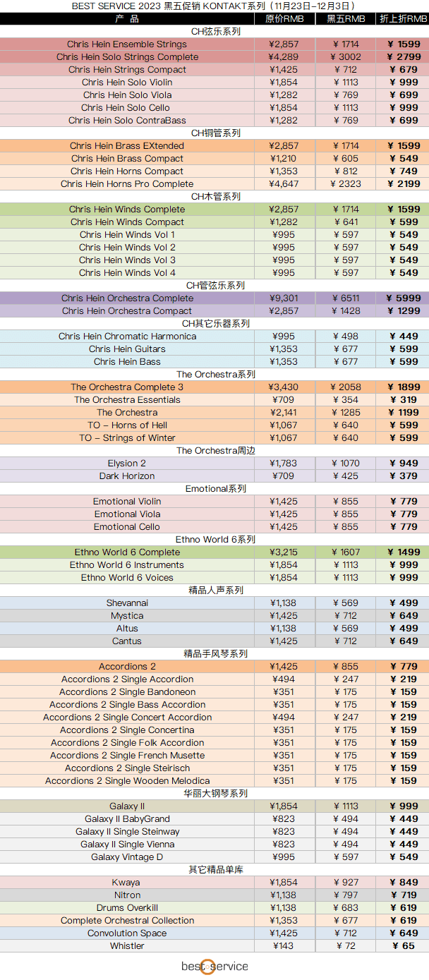
Task: Click the ¥ 5999 final price cell
Action: click(404, 298)
